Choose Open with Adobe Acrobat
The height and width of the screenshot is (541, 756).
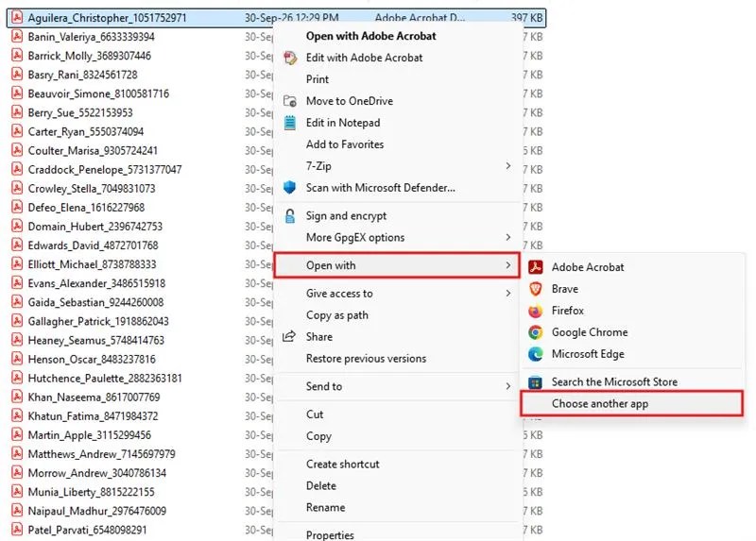(370, 36)
